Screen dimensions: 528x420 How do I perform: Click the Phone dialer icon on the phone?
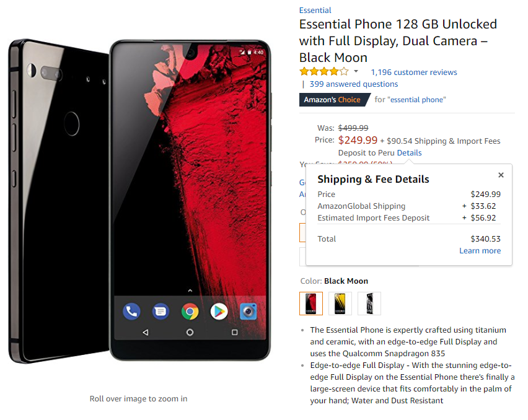click(131, 312)
